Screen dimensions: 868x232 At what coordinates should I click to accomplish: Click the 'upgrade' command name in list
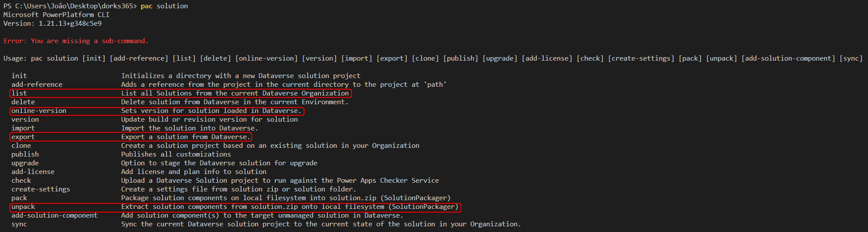[25, 163]
